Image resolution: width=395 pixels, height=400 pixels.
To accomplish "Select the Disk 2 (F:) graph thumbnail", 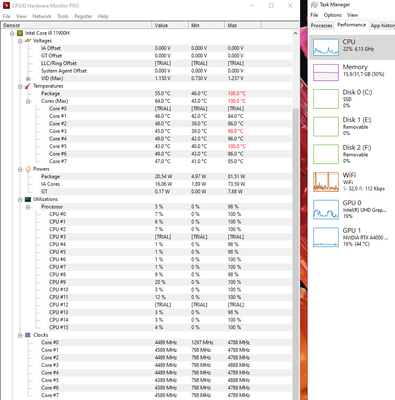I will [326, 154].
